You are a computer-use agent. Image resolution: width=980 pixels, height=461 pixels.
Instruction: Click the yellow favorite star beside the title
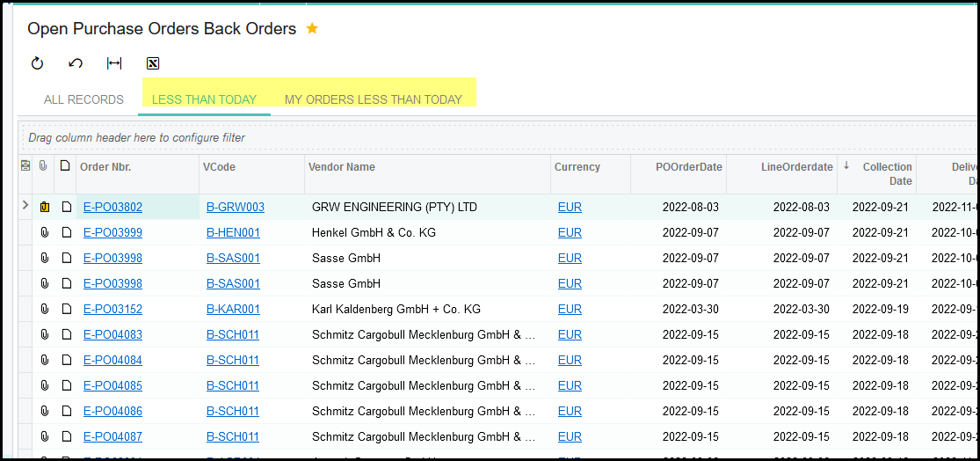point(312,29)
